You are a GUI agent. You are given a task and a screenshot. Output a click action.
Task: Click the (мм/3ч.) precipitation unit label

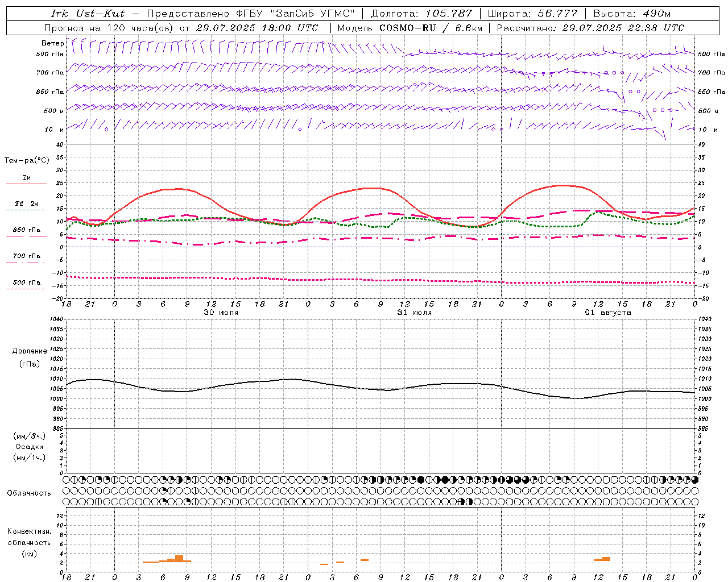pos(30,436)
